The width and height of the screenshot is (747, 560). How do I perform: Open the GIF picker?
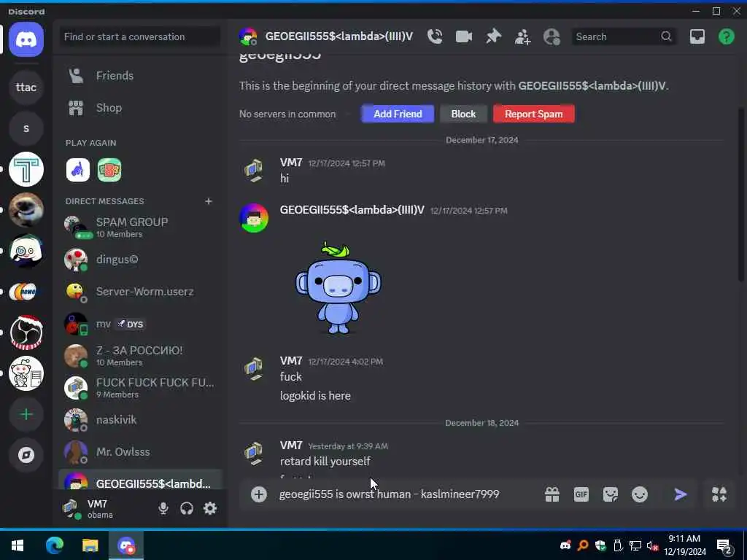point(581,494)
